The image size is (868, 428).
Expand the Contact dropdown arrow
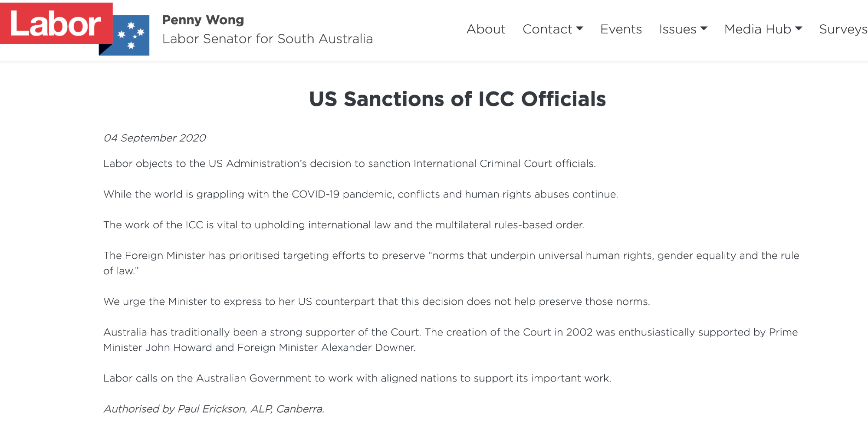[x=579, y=29]
